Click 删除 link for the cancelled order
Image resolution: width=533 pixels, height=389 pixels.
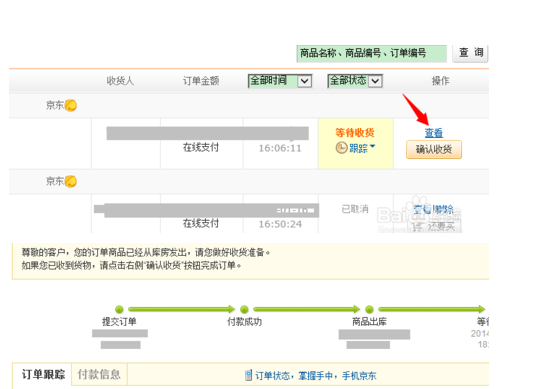(444, 209)
